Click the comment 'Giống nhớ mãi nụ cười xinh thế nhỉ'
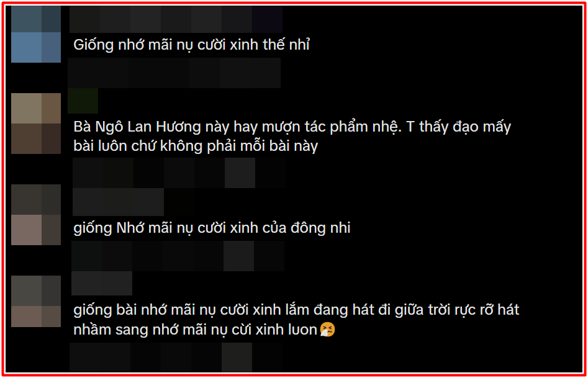 (192, 45)
